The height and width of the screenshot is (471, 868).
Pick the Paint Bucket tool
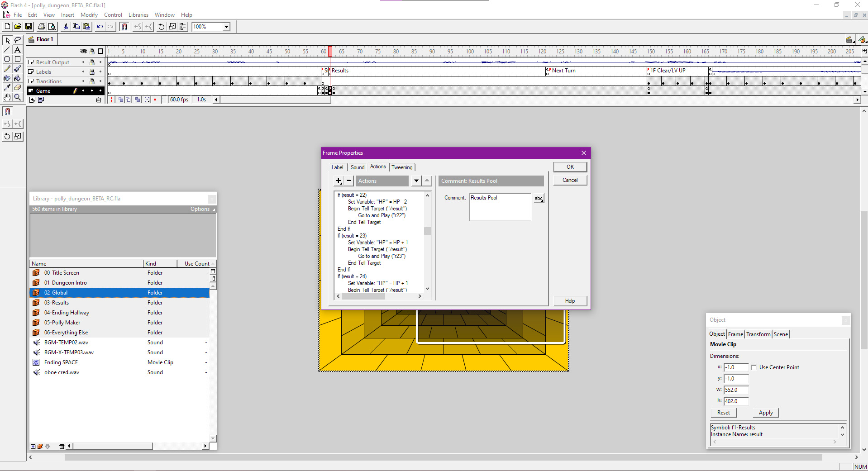click(18, 78)
